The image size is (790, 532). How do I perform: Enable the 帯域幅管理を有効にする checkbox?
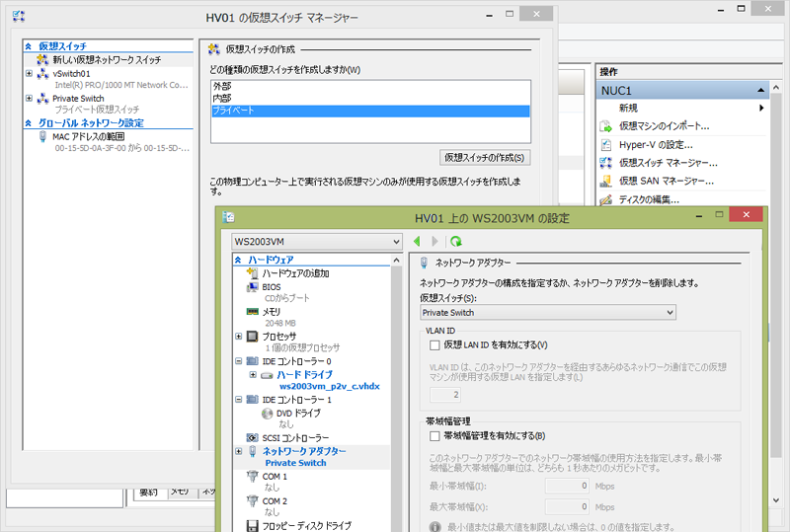[434, 436]
